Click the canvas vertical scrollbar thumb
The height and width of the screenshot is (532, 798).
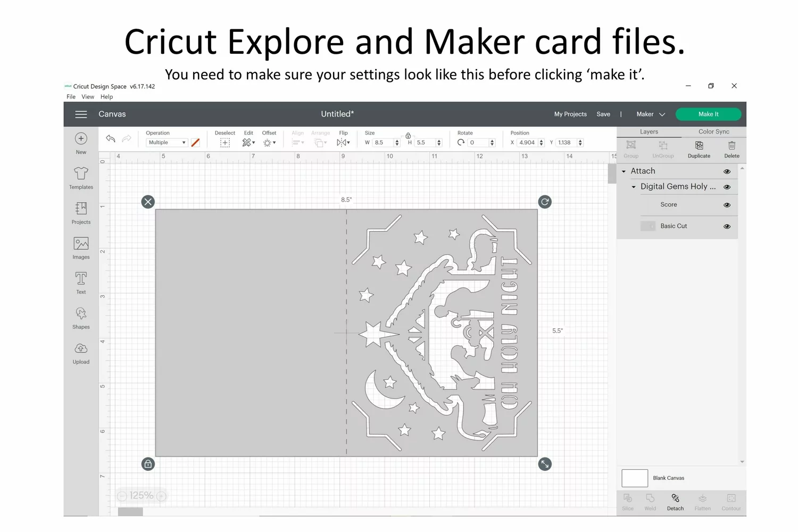click(612, 173)
